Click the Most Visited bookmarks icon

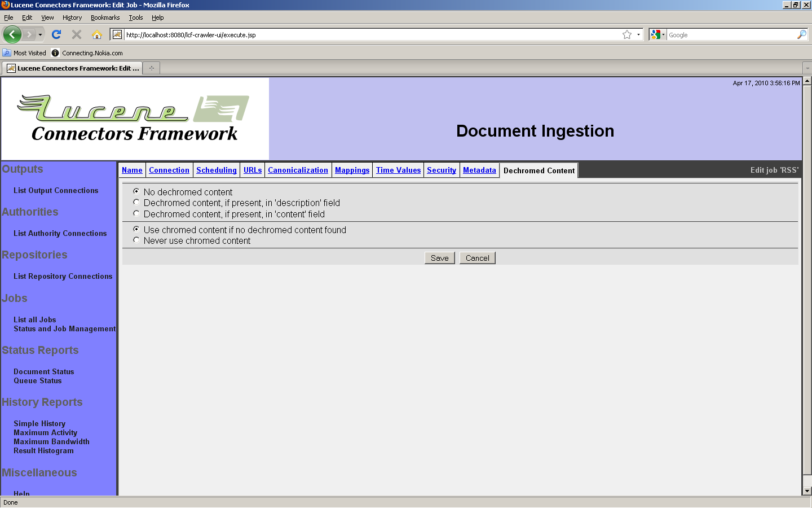point(7,53)
